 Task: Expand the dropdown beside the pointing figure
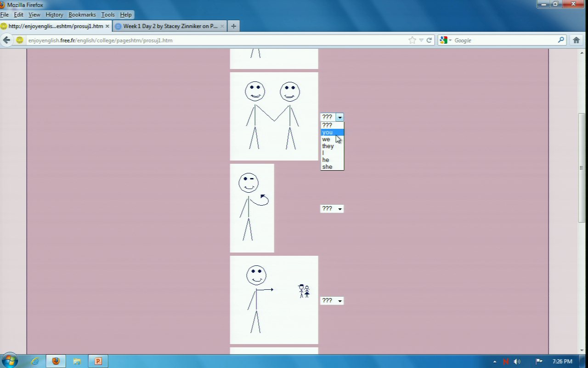pos(332,301)
